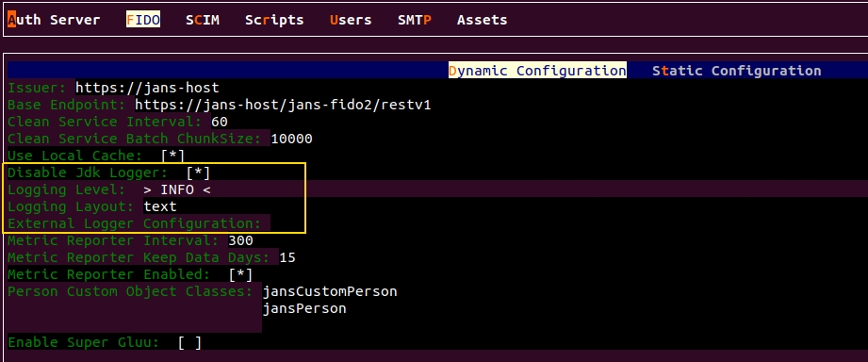
Task: Toggle the Use Local Cache checkbox
Action: pos(172,156)
